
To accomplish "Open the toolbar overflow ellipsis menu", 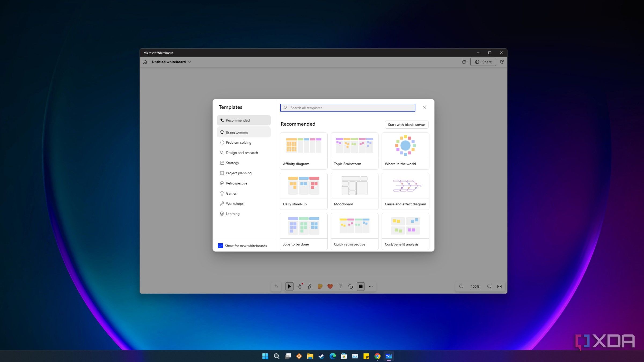I will tap(371, 286).
